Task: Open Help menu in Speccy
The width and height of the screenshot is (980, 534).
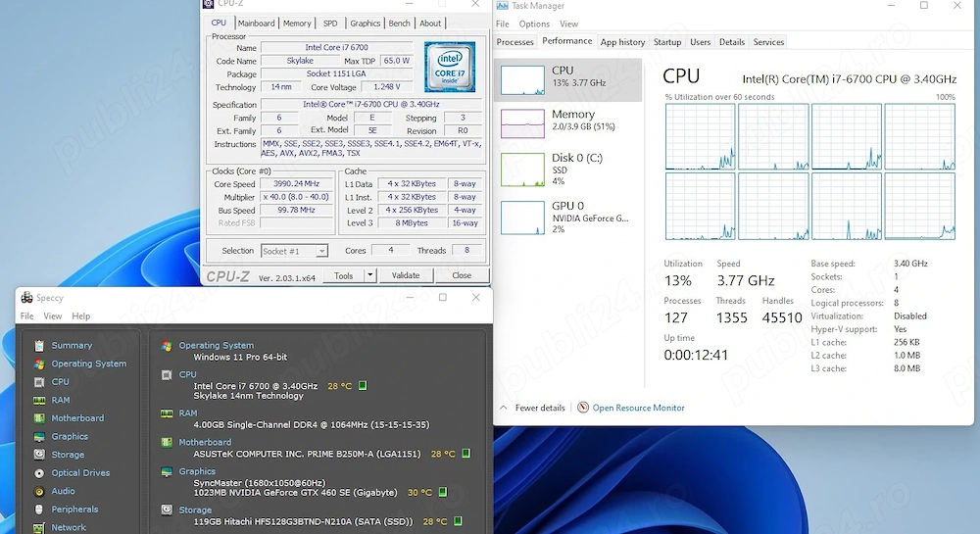Action: [x=80, y=316]
